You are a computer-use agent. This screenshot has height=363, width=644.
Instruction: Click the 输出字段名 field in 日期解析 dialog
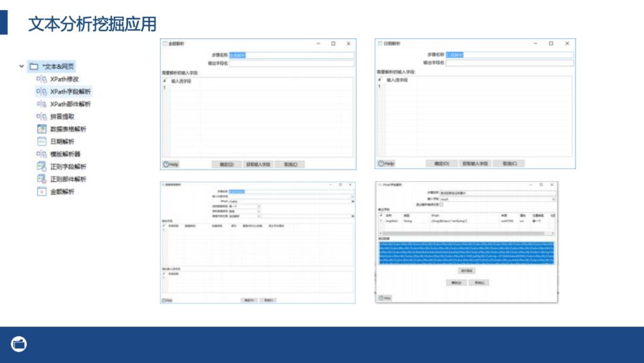pyautogui.click(x=509, y=63)
